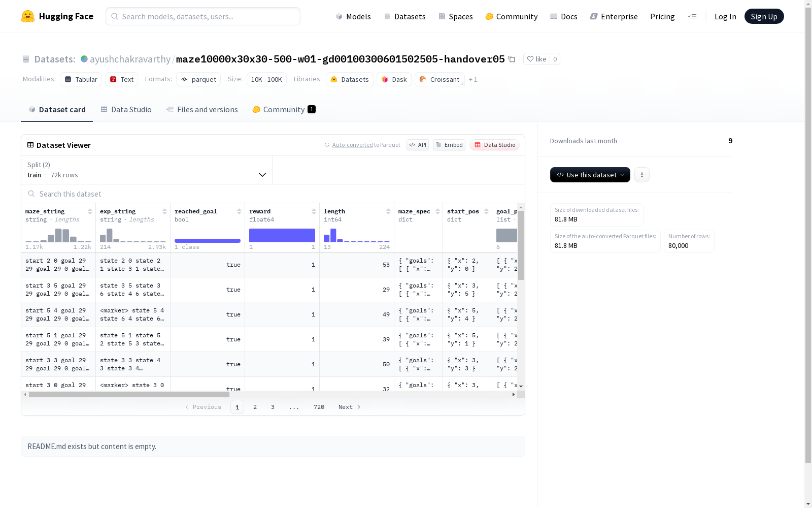Open the Dataset card tab

coord(57,110)
